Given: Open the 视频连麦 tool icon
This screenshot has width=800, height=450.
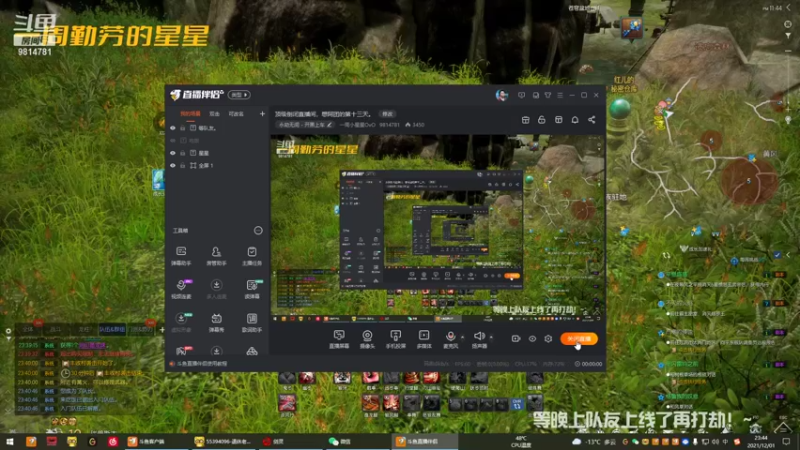Looking at the screenshot, I should pos(181,289).
